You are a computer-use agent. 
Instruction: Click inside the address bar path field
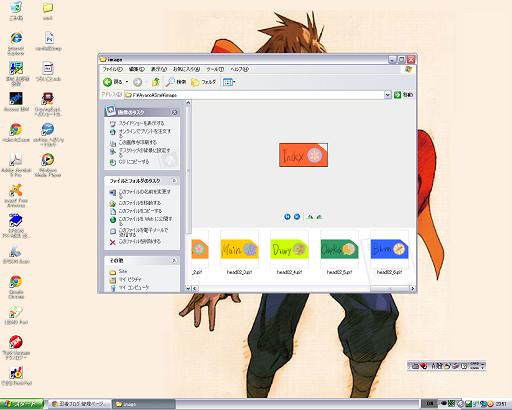tap(254, 95)
